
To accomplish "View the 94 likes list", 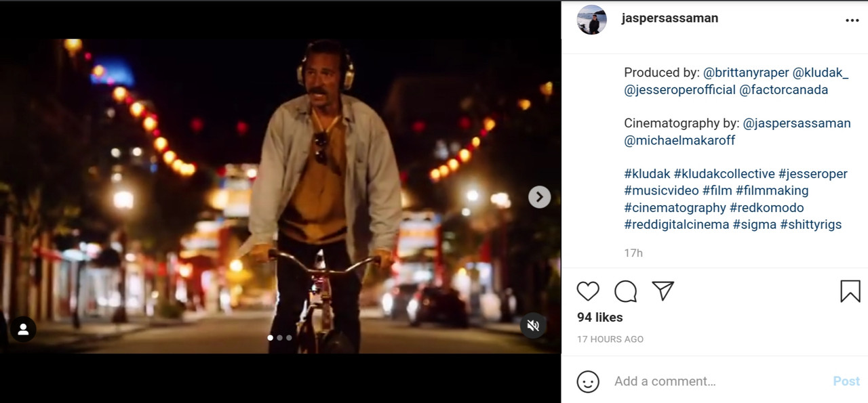I will [x=599, y=317].
